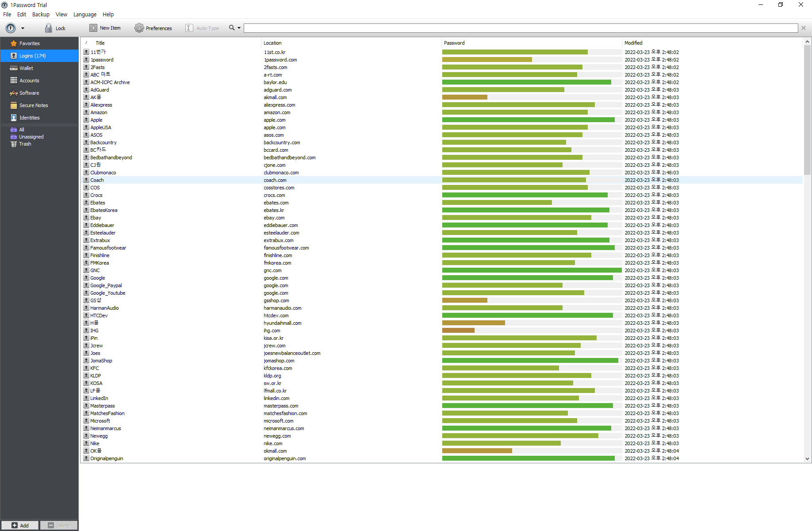812x531 pixels.
Task: Click the 1password row password strength bar
Action: (x=487, y=60)
